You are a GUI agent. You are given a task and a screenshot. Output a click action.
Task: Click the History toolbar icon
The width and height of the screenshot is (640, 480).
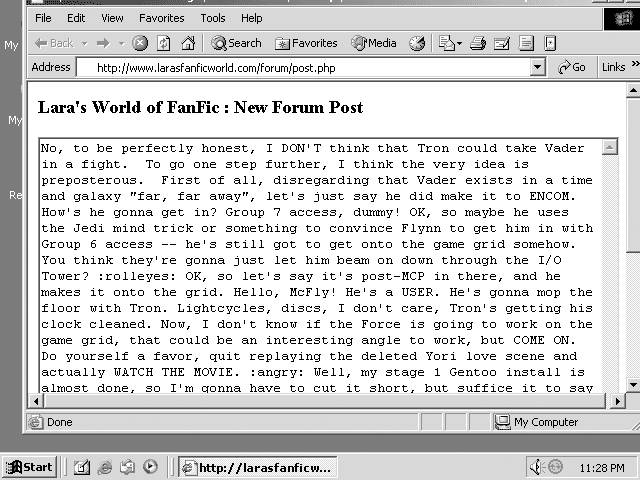coord(417,43)
